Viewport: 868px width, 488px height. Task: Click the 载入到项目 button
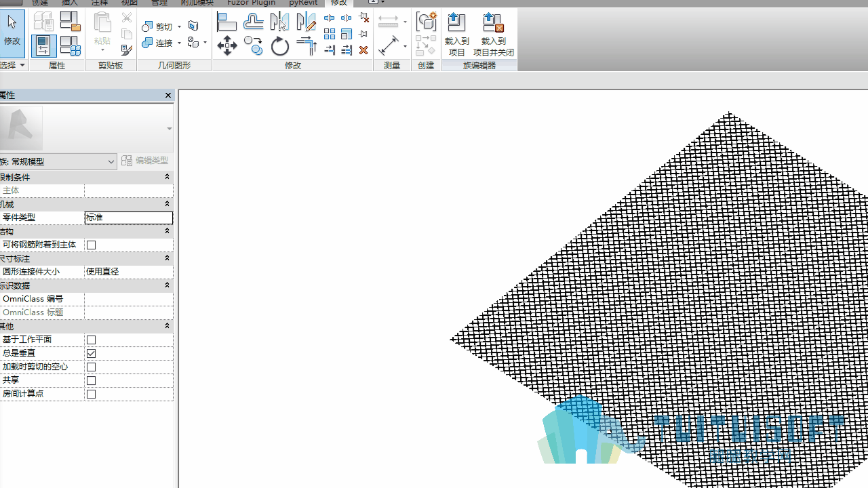coord(457,35)
